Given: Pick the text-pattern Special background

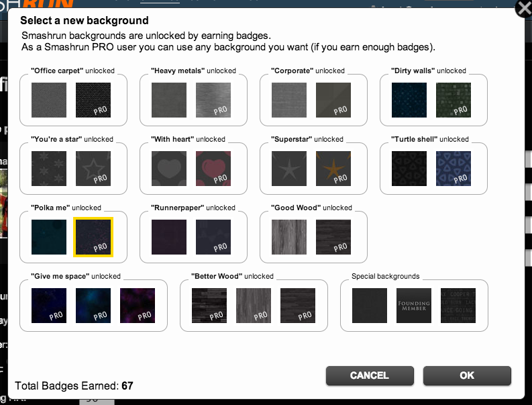Looking at the screenshot, I should 458,306.
